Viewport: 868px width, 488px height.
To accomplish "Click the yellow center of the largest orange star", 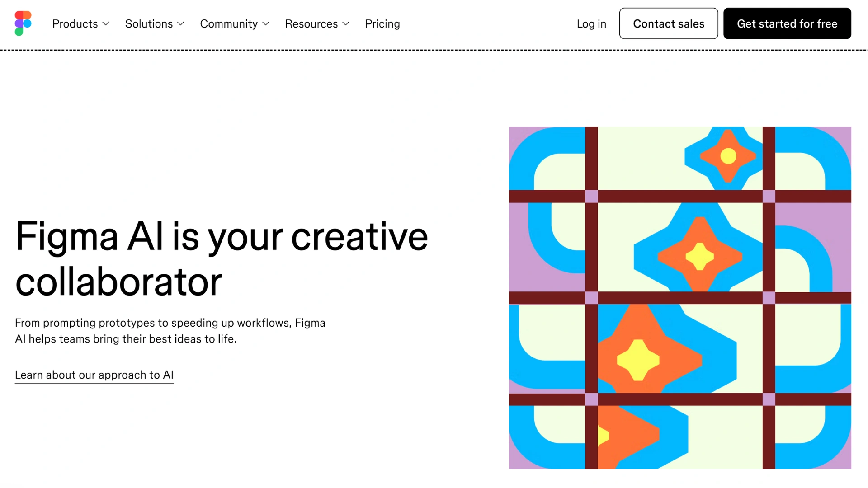I will (638, 360).
